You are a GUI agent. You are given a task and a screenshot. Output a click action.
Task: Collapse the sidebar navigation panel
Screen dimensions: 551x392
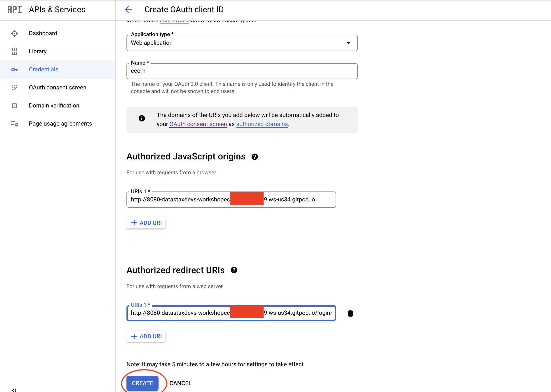pyautogui.click(x=14, y=390)
